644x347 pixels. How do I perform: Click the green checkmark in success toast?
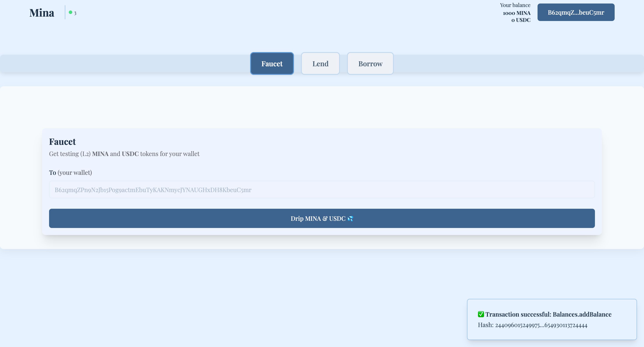[x=481, y=314]
